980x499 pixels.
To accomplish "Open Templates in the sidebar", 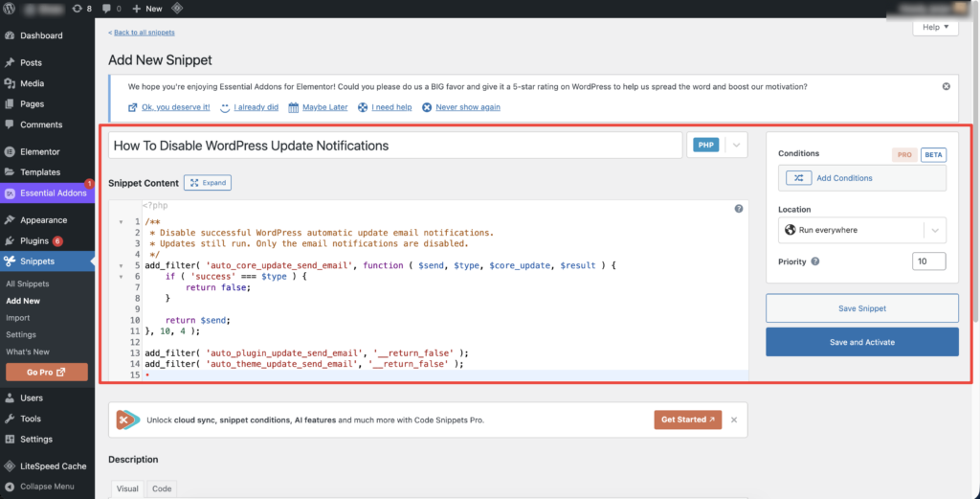I will coord(40,172).
